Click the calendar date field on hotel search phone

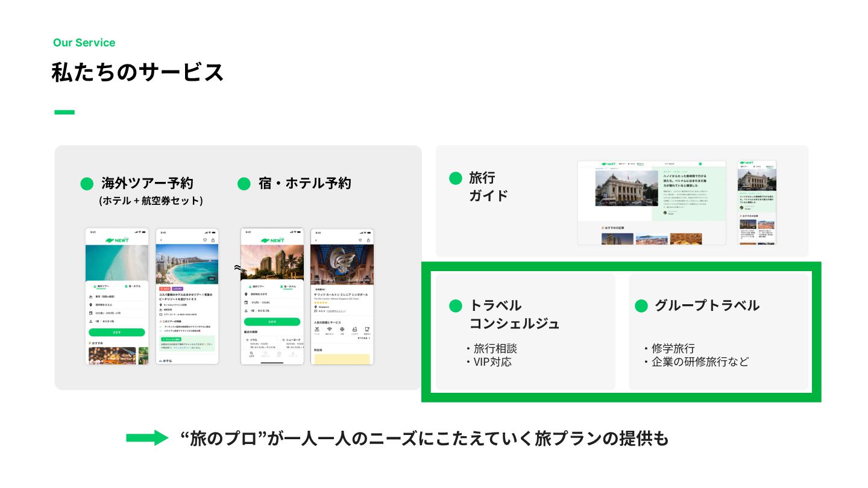272,302
